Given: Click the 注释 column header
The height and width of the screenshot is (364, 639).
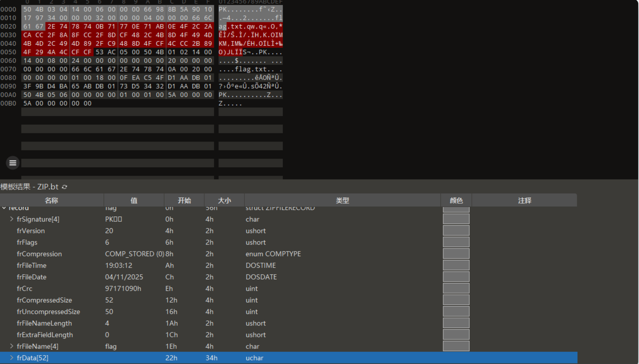Looking at the screenshot, I should 524,200.
